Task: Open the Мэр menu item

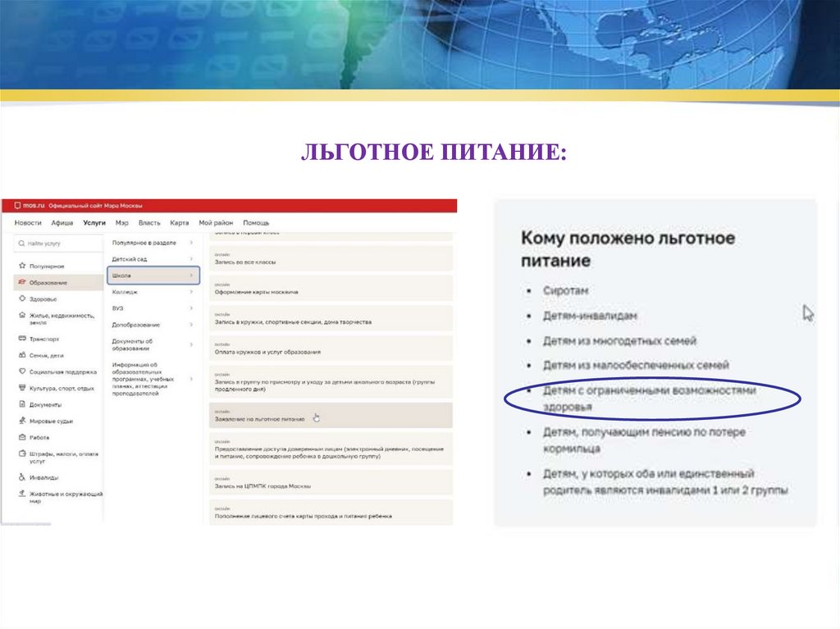Action: click(x=121, y=223)
